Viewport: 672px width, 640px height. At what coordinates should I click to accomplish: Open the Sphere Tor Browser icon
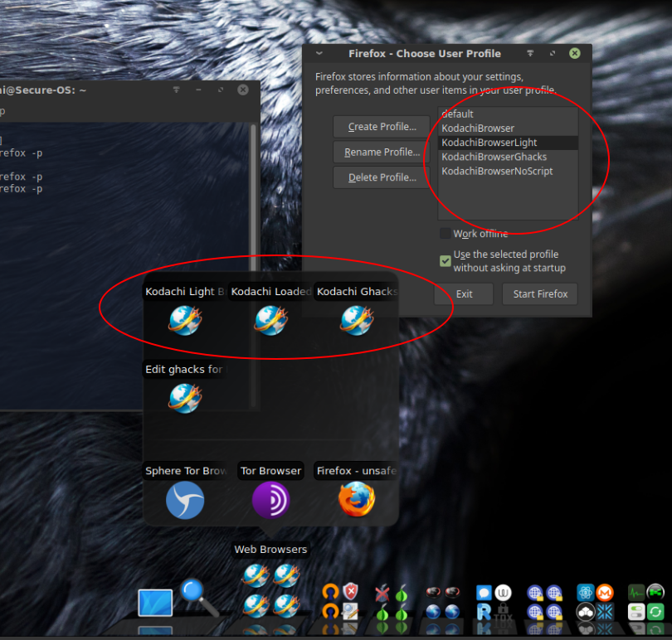(184, 500)
